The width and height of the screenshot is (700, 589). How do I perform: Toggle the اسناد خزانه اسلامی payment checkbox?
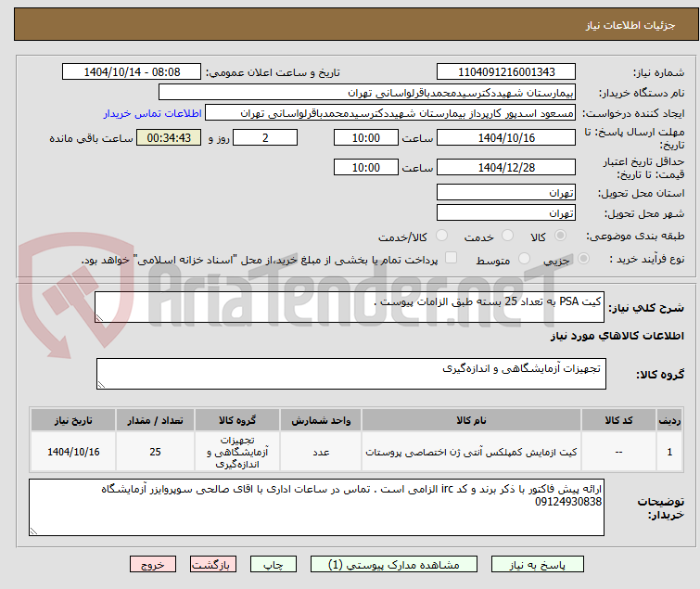pos(452,258)
